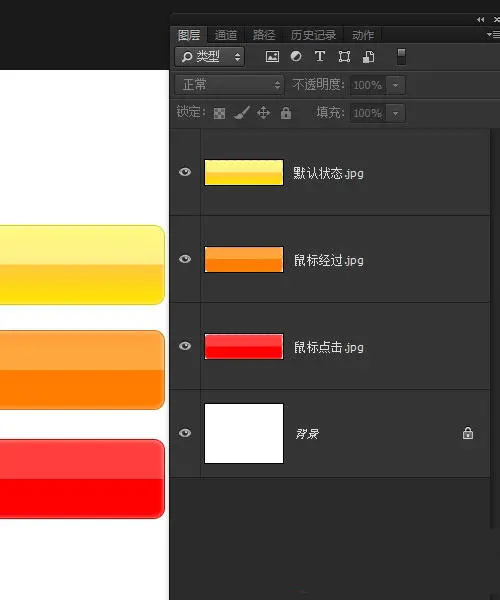Click the yellow button on canvas

pyautogui.click(x=82, y=265)
